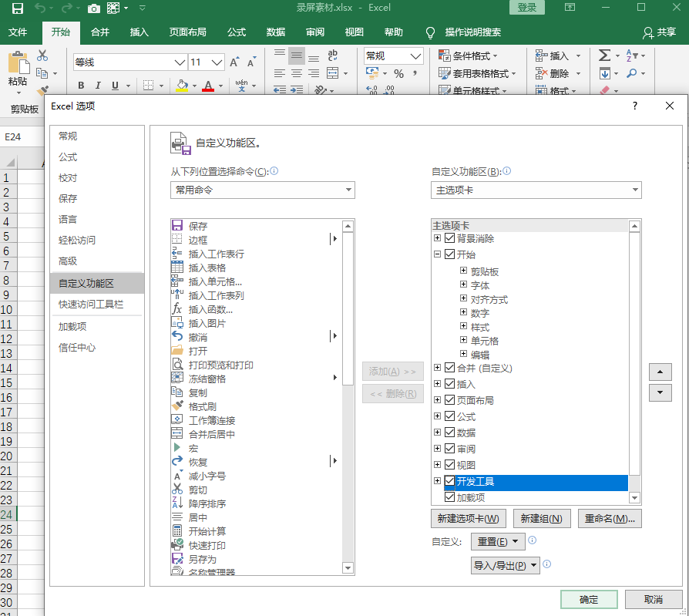Viewport: 689px width, 616px height.
Task: Click the Cut scissors icon in the ribbon
Action: (42, 56)
